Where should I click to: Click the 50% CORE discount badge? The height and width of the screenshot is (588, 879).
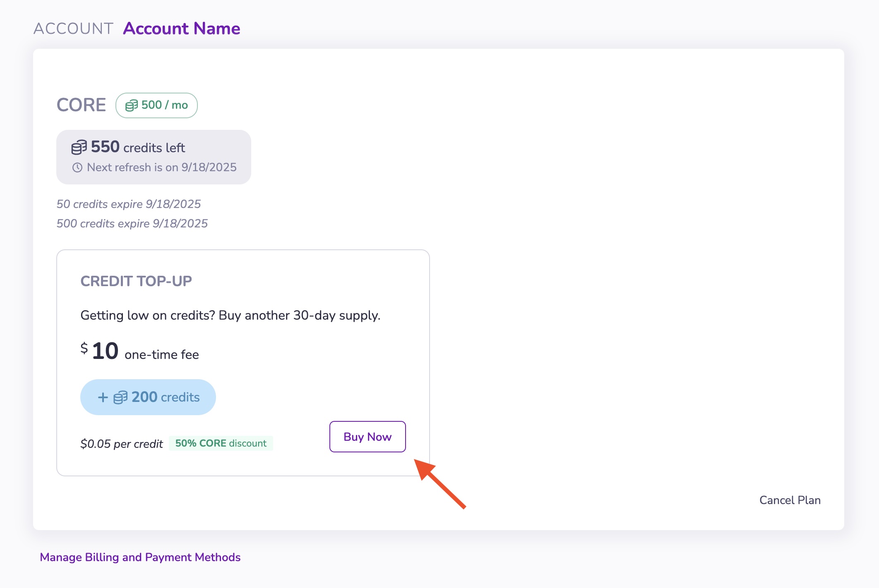point(221,443)
